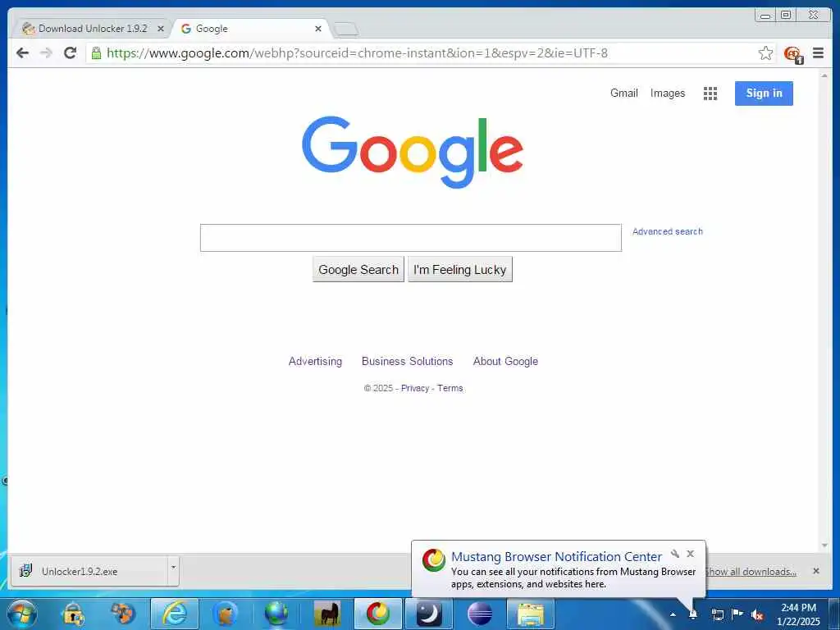
Task: Open the network tray icon
Action: coord(717,614)
